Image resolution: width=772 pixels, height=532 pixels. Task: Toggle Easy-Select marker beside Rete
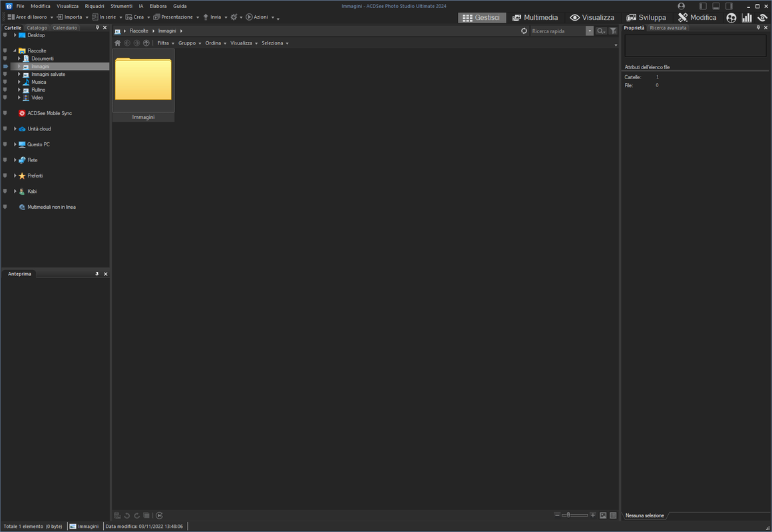tap(5, 160)
